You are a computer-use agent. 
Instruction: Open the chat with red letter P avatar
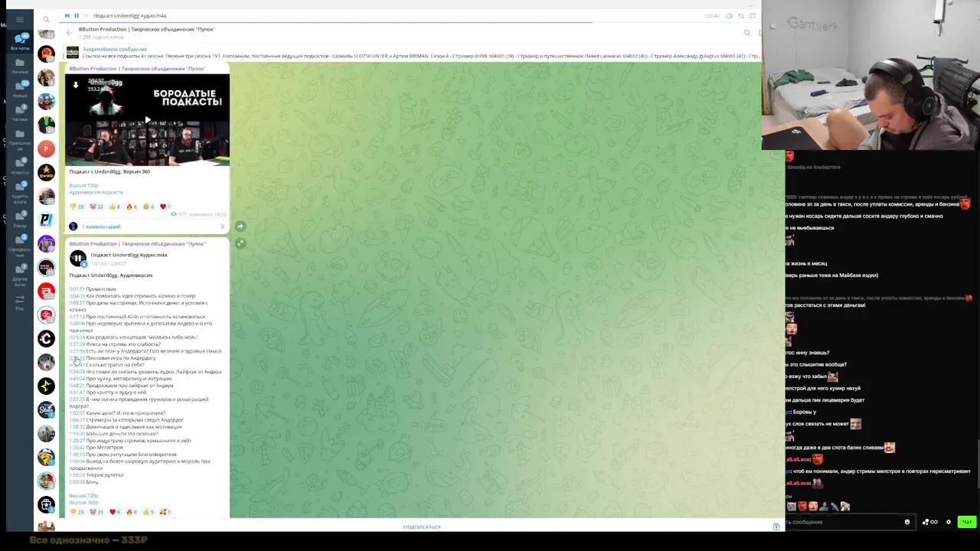coord(47,148)
